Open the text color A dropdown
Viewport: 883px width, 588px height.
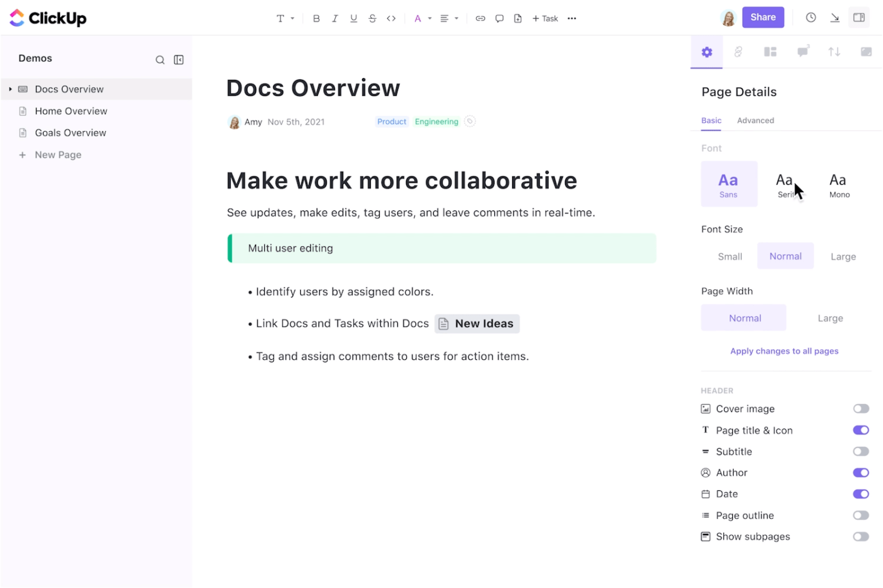pos(423,18)
